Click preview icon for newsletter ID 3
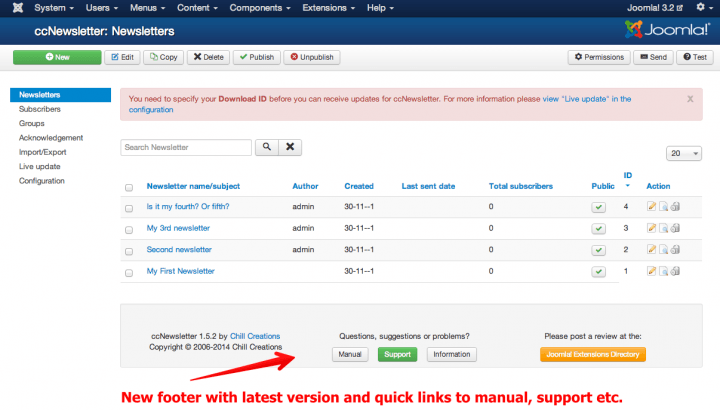This screenshot has height=410, width=720. (663, 229)
